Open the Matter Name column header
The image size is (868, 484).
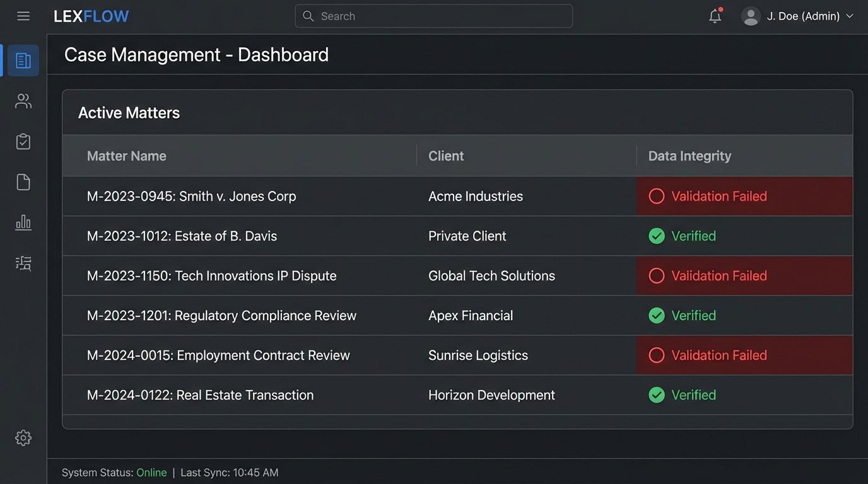pyautogui.click(x=126, y=156)
